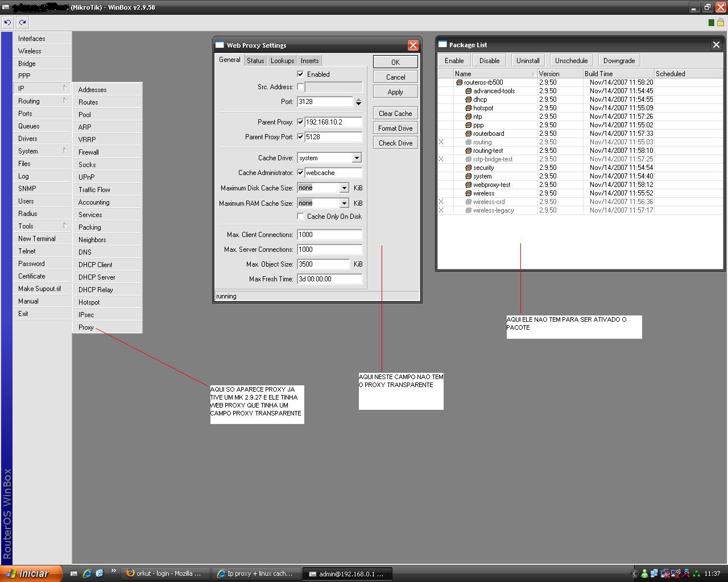Switch to the orkut Mozilla taskbar window
This screenshot has height=582, width=728.
(x=164, y=573)
